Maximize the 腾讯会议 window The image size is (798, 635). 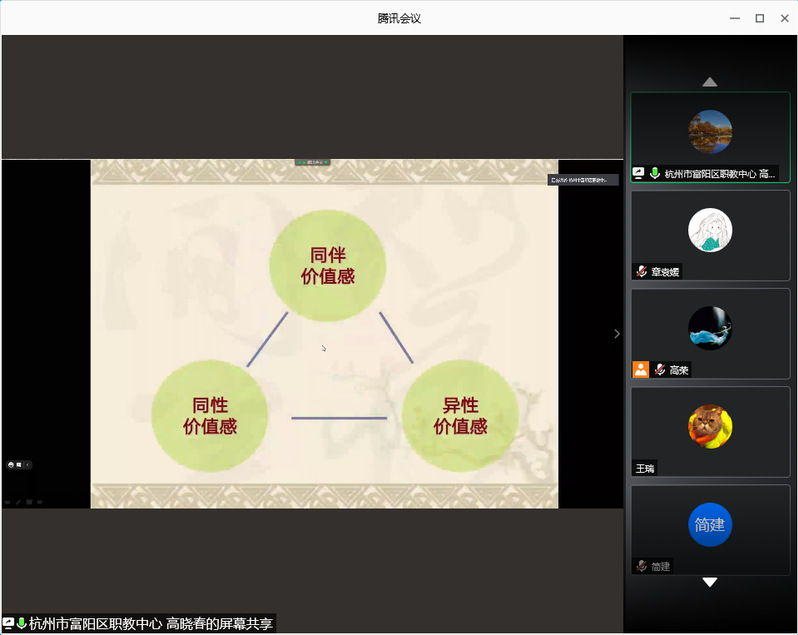click(759, 18)
